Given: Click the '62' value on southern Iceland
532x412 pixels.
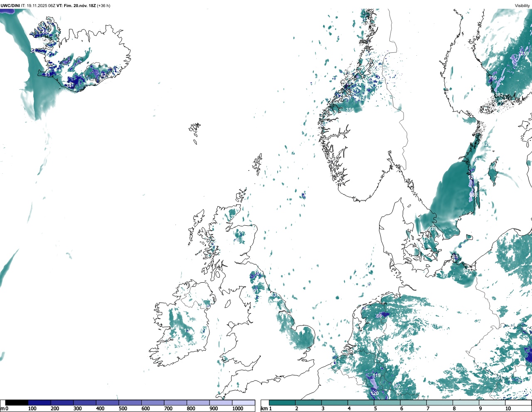Looking at the screenshot, I should [x=104, y=75].
